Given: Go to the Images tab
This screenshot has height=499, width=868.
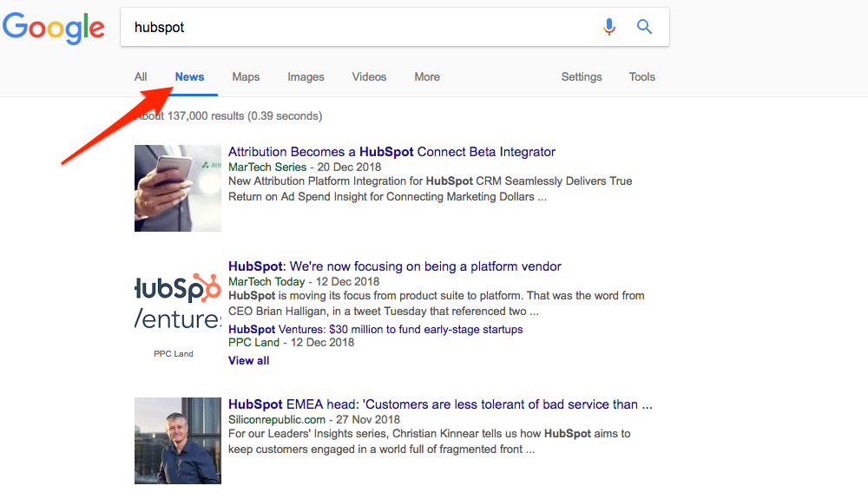Looking at the screenshot, I should pos(306,77).
